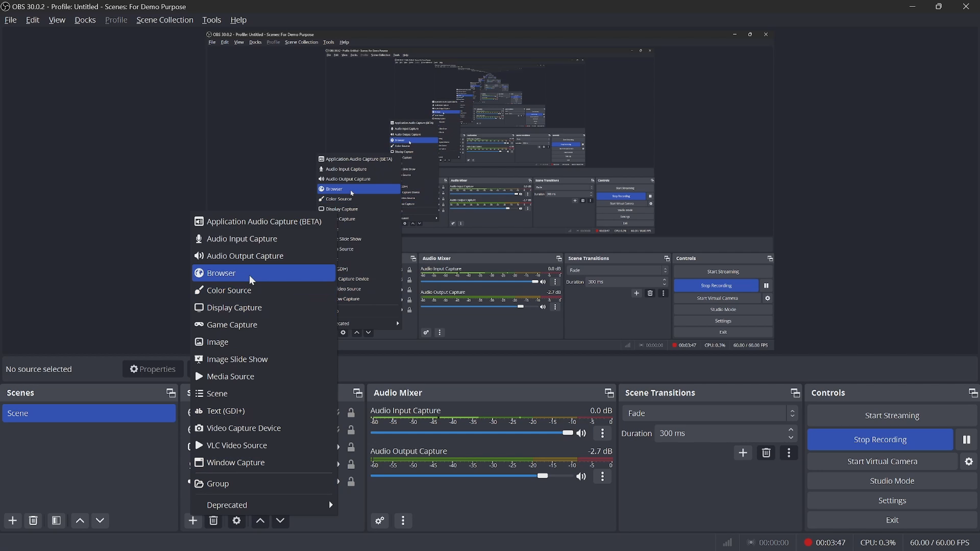
Task: Choose Text (GDI+) source type
Action: click(263, 411)
